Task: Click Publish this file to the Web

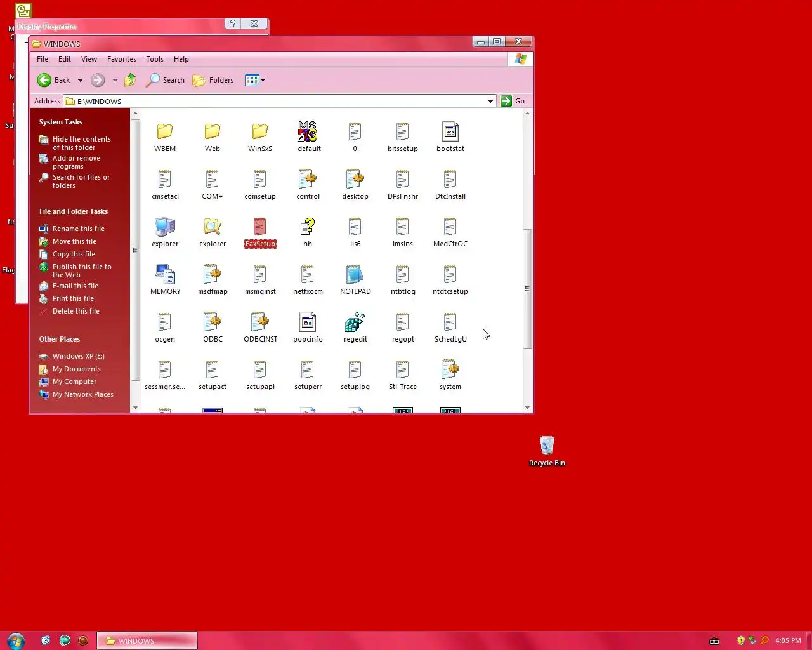Action: 82,270
